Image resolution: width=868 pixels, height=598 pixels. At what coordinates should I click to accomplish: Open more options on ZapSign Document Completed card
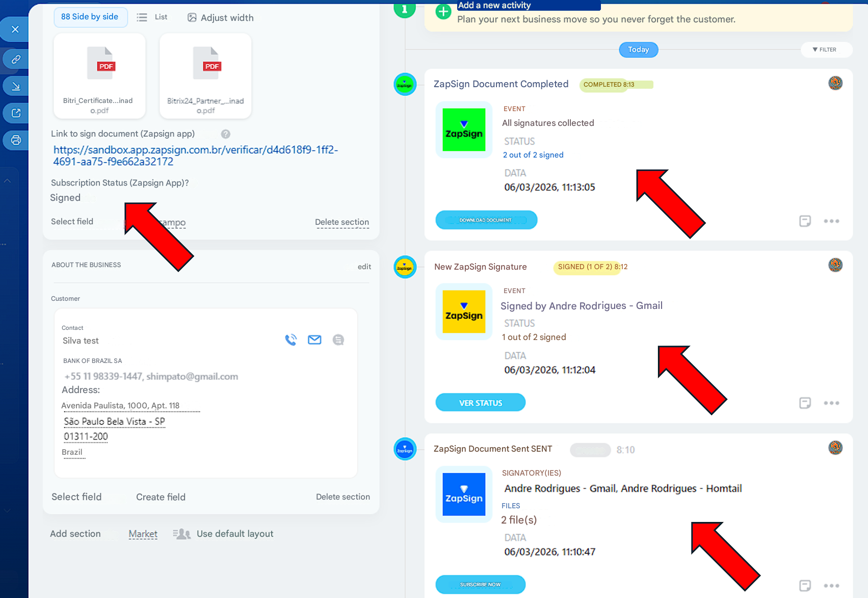tap(831, 221)
